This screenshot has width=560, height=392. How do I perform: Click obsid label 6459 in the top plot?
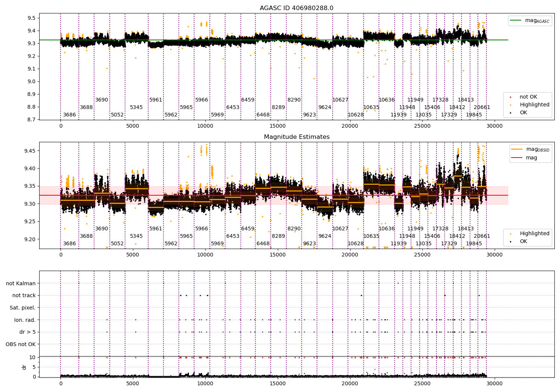[x=248, y=100]
